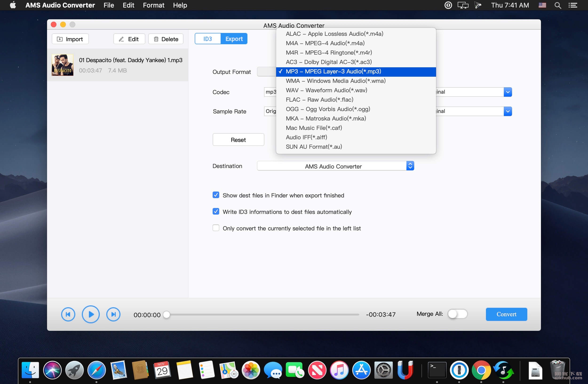Open System Preferences gear icon
This screenshot has height=384, width=588.
coord(383,370)
